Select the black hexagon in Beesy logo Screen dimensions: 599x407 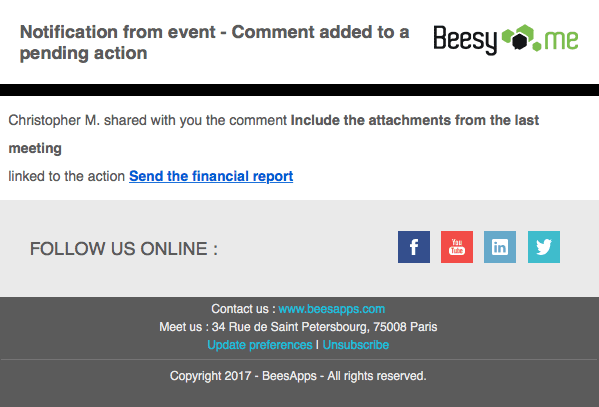[x=520, y=41]
